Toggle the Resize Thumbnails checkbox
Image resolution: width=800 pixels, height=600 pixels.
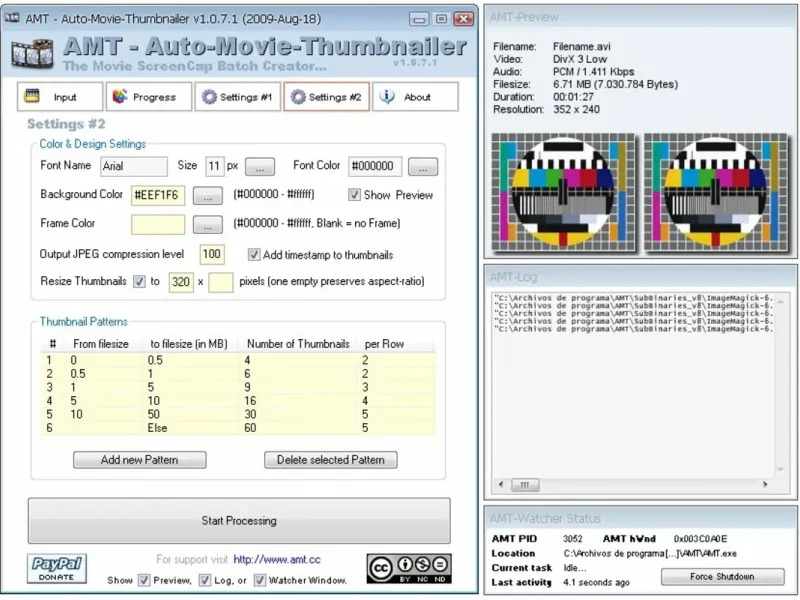[139, 282]
